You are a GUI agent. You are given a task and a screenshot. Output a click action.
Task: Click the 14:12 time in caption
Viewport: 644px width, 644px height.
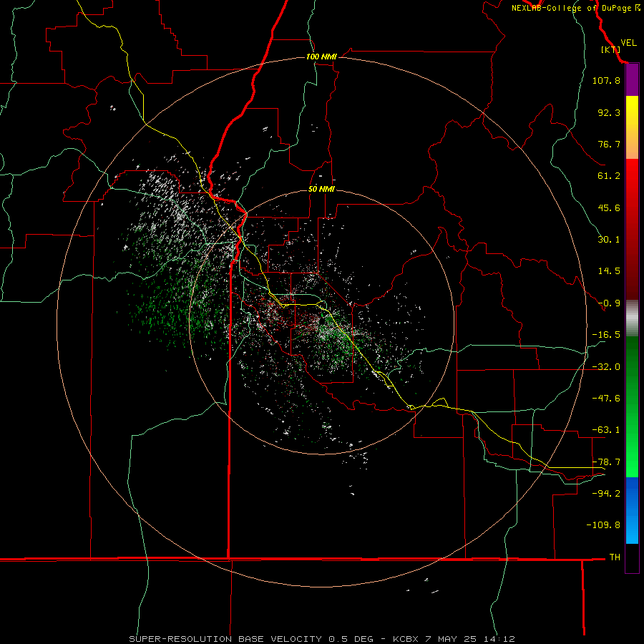499,639
